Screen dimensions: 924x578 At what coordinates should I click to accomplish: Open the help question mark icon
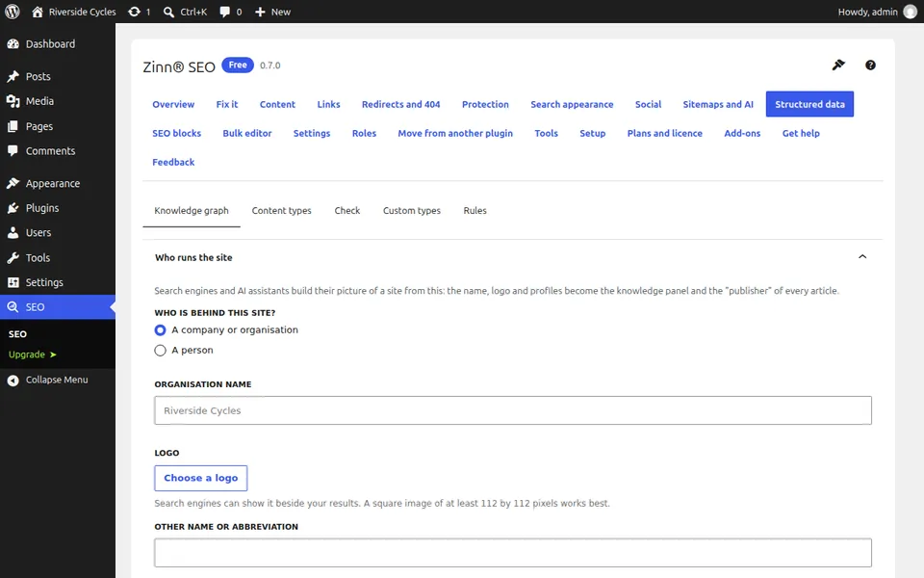870,65
